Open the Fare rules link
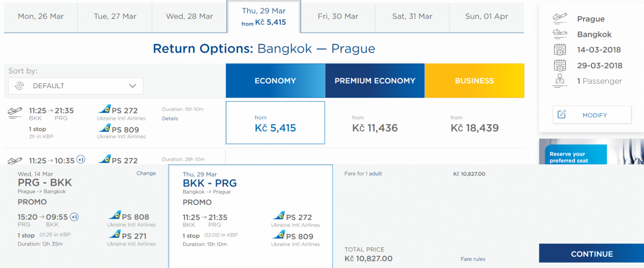This screenshot has height=268, width=644. pyautogui.click(x=473, y=259)
